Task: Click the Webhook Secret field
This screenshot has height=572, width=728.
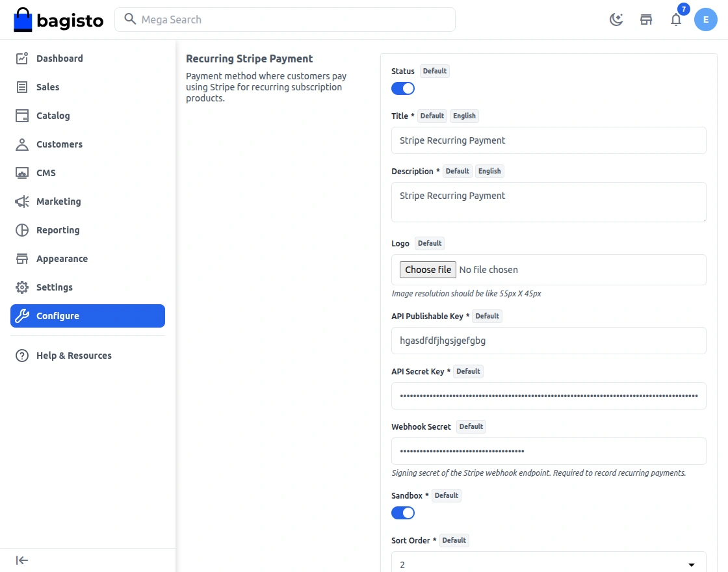Action: (x=549, y=451)
